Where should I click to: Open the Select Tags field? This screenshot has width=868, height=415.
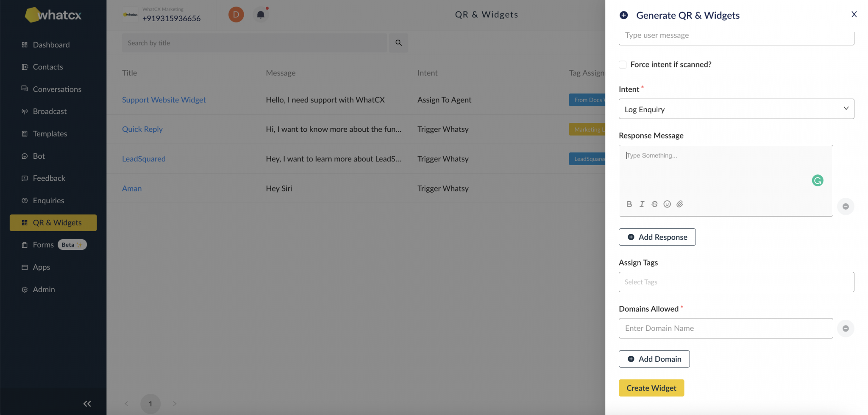[x=736, y=282]
